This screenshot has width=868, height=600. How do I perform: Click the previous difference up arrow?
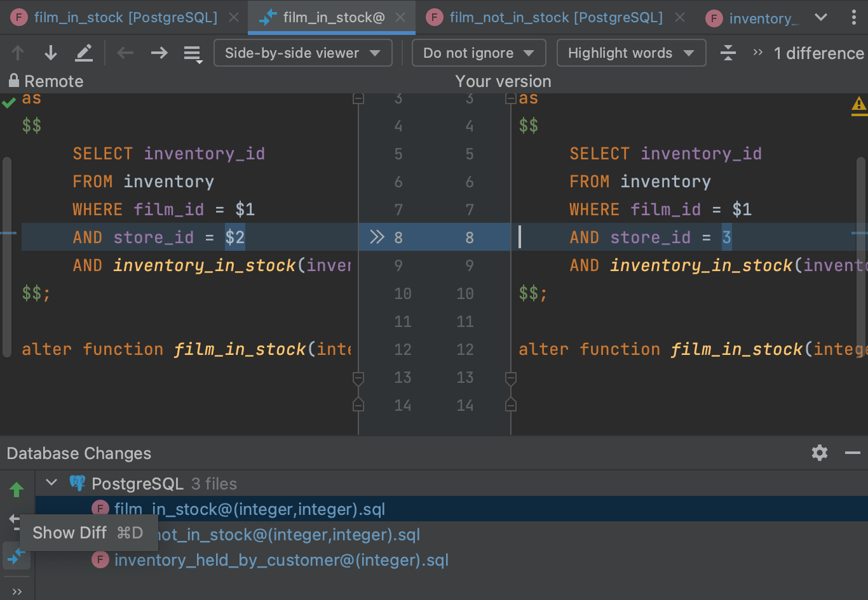click(x=18, y=53)
